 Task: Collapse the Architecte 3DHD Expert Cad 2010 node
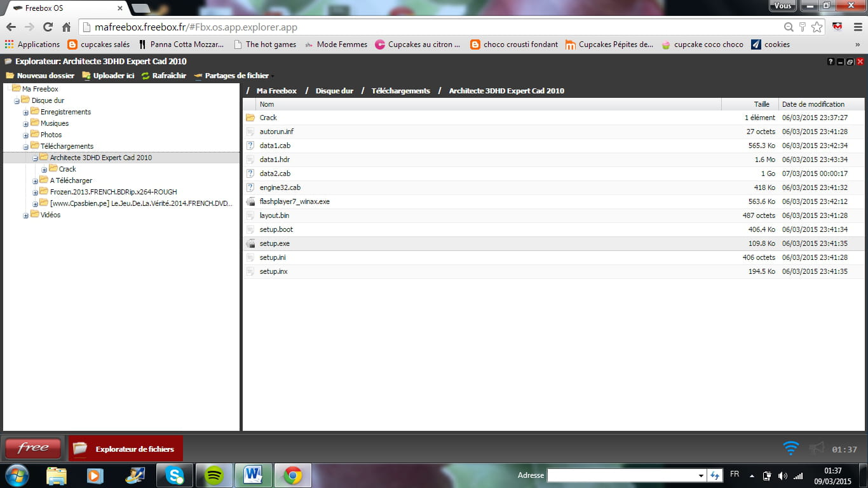pos(36,158)
